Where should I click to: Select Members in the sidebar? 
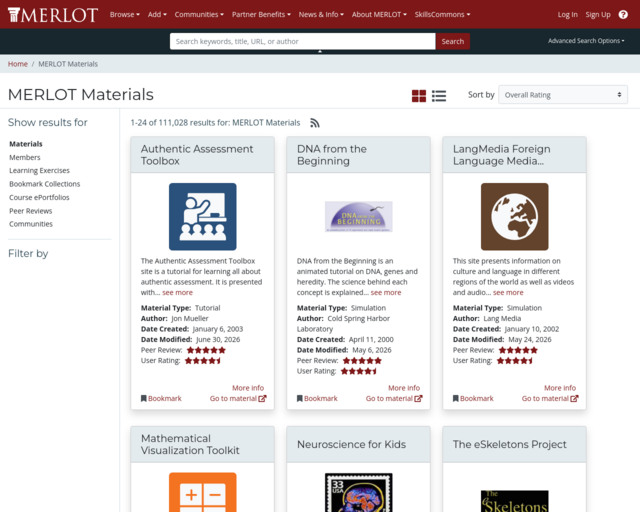tap(25, 158)
